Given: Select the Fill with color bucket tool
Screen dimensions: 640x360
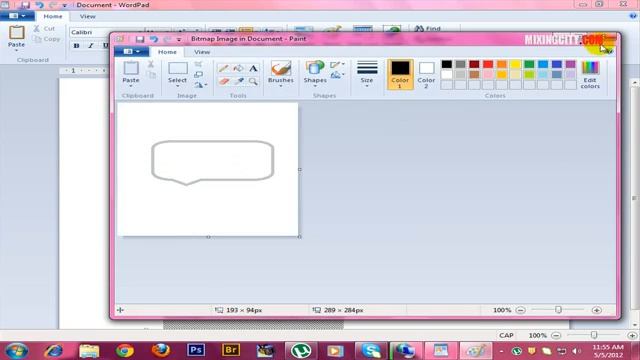Looking at the screenshot, I should 238,68.
